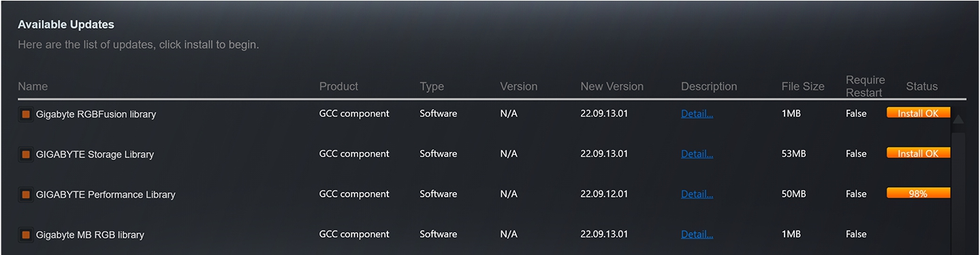This screenshot has width=980, height=255.
Task: Click new version 22.09.12.01
Action: pos(604,194)
